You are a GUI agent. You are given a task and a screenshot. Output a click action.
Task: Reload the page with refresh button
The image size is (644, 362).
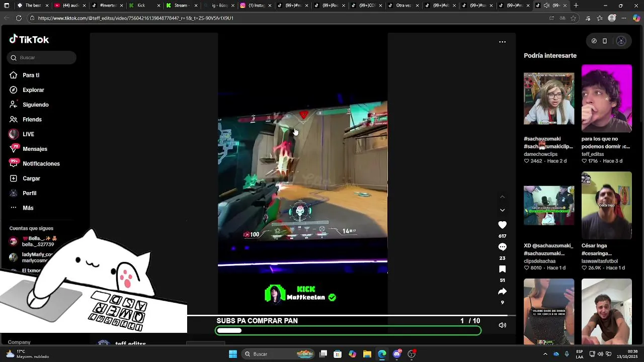point(19,18)
